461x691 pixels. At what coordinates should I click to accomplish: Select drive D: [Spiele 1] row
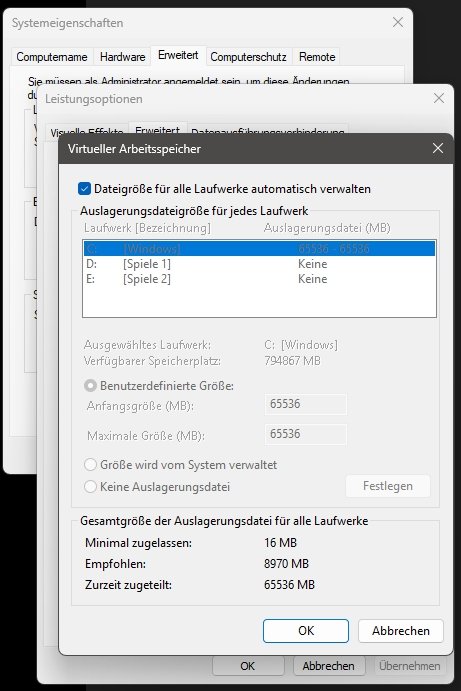(259, 264)
